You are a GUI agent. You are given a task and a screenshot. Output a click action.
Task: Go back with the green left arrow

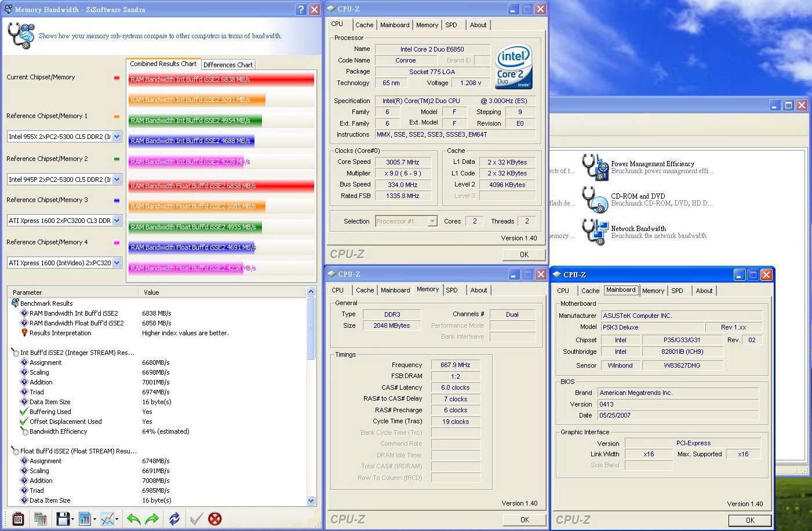134,519
